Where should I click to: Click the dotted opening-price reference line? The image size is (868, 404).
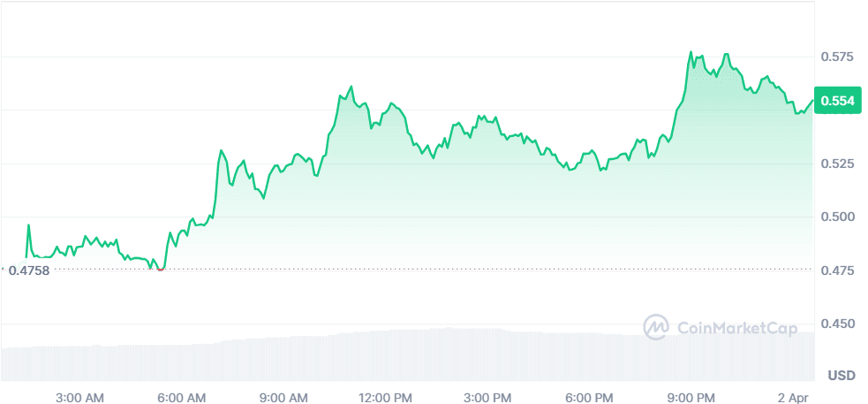[442, 270]
